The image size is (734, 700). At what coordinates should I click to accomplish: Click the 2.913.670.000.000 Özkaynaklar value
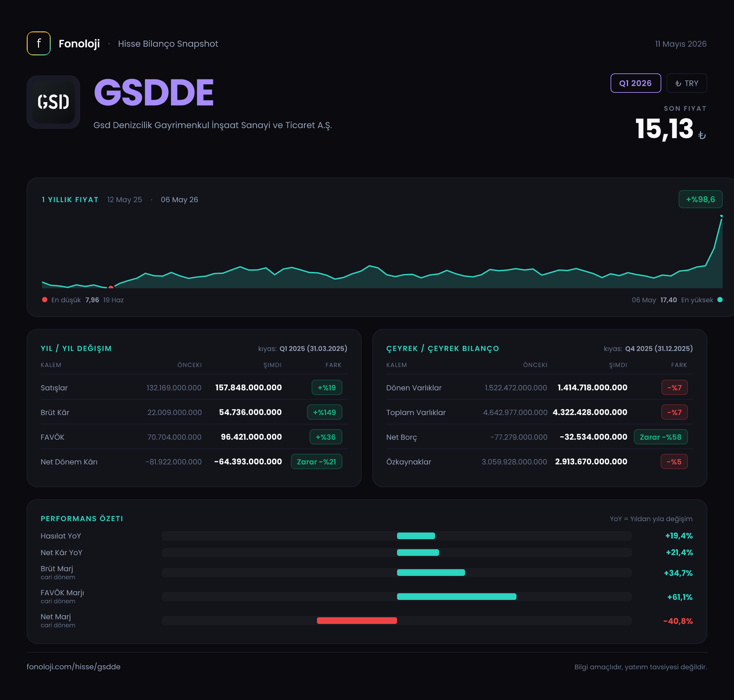(x=591, y=461)
